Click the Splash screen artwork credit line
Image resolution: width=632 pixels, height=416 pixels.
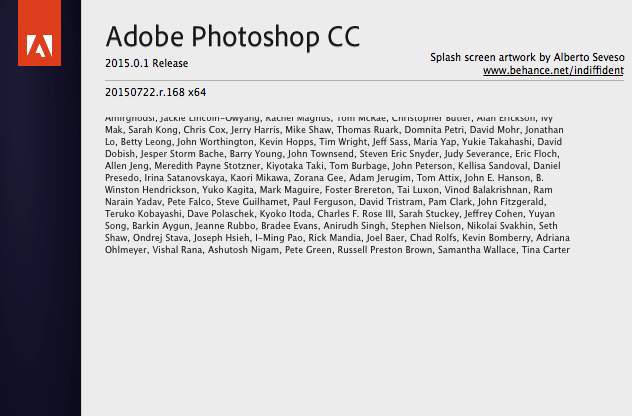pyautogui.click(x=527, y=57)
